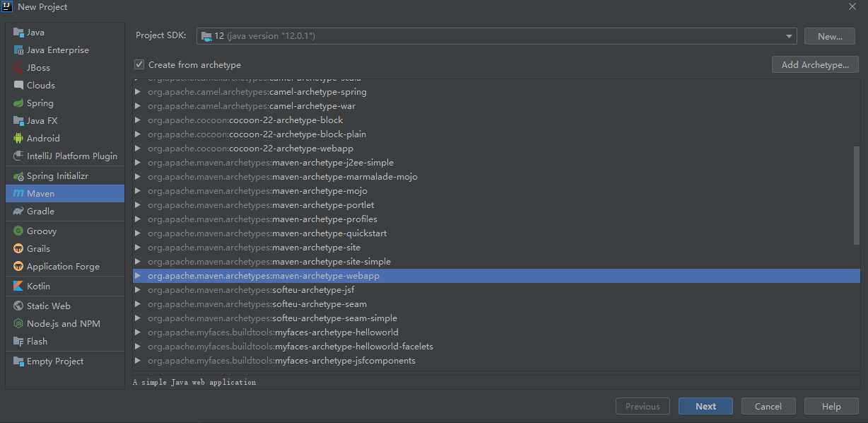Select maven-archetype-site-simple archetype
This screenshot has width=868, height=423.
click(496, 262)
